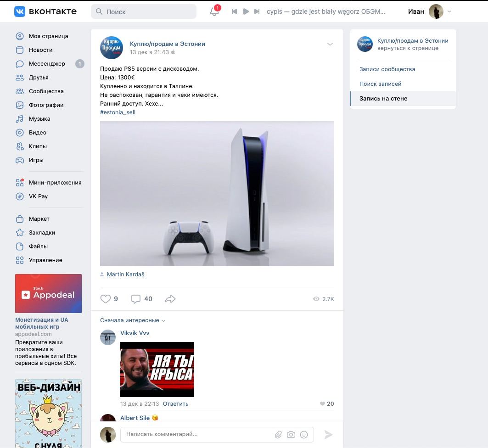Screen dimensions: 488x448
Task: Skip to next track in header player
Action: 257,11
